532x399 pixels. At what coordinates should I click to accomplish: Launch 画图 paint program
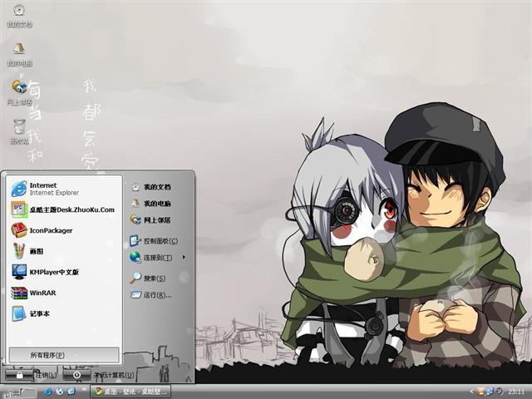(65, 251)
